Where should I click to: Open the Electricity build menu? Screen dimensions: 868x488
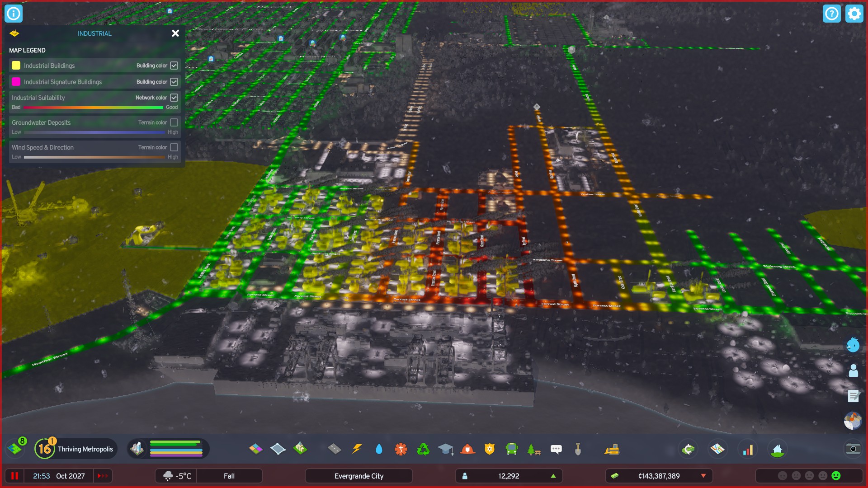pyautogui.click(x=357, y=449)
